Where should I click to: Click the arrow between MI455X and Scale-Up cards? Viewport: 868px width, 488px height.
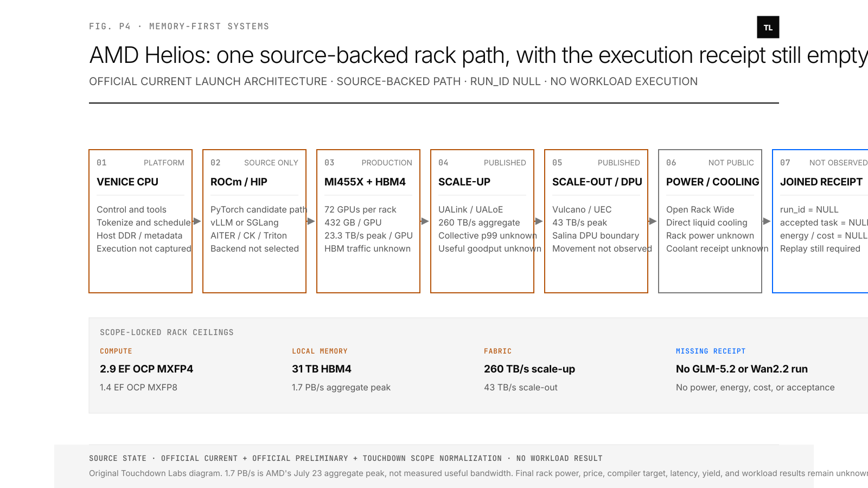pos(425,221)
